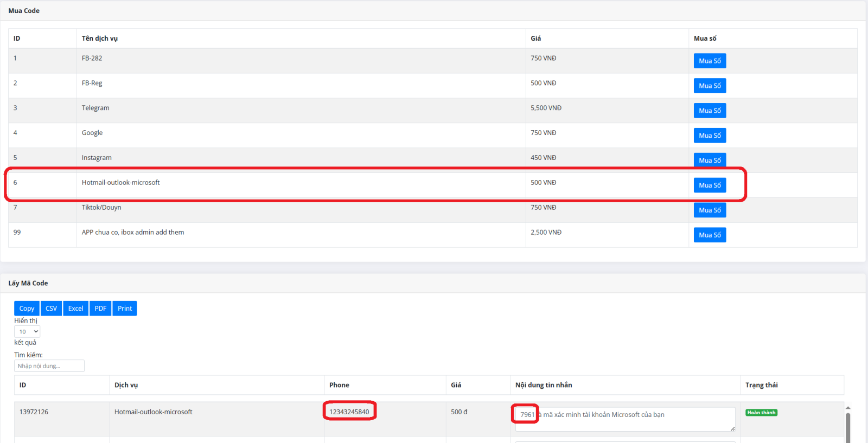This screenshot has height=443, width=868.
Task: Sort by Dịch vụ column header
Action: [x=126, y=385]
